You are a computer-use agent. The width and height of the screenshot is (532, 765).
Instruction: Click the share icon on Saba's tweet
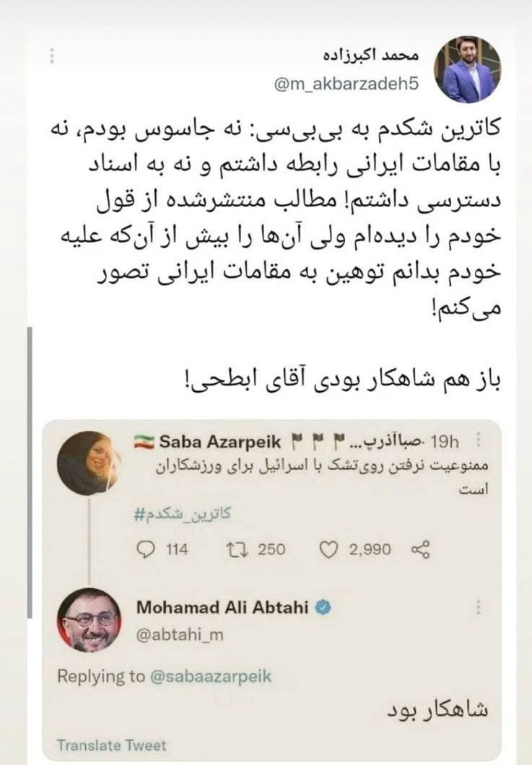pyautogui.click(x=420, y=550)
